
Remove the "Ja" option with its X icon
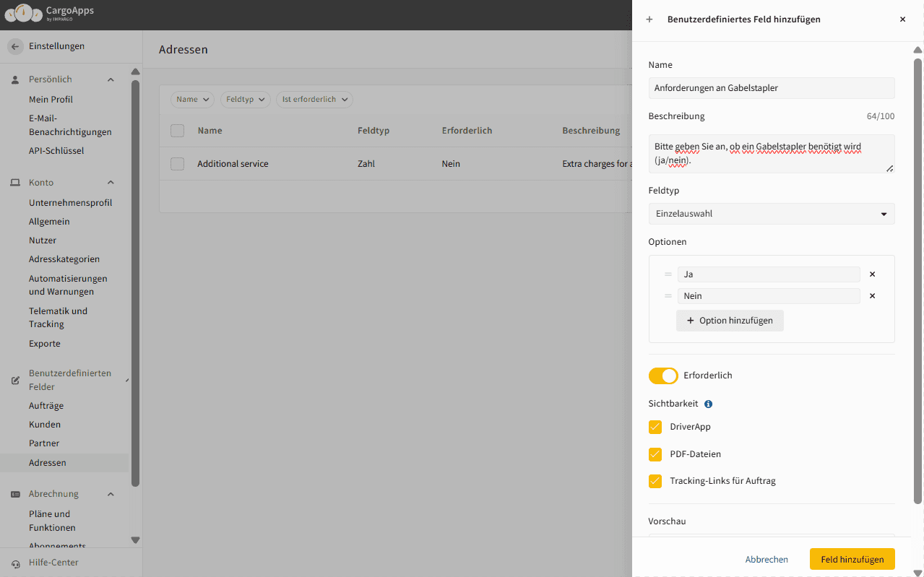pos(872,274)
